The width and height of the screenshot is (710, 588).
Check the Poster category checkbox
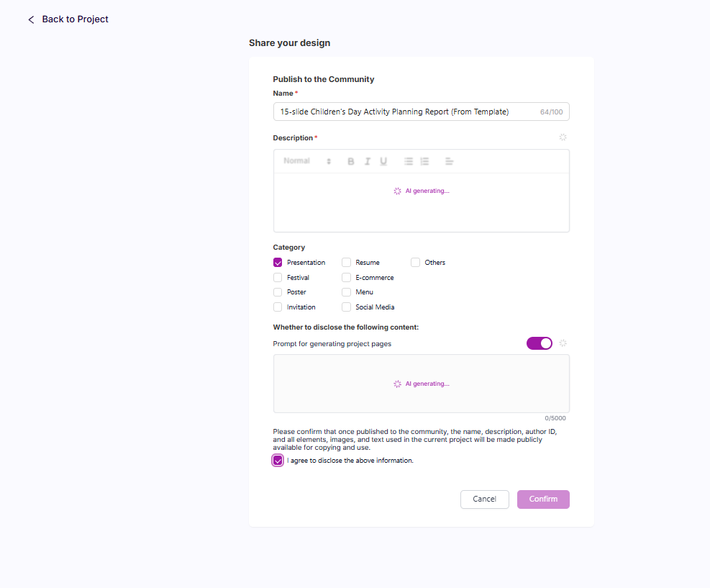point(278,292)
